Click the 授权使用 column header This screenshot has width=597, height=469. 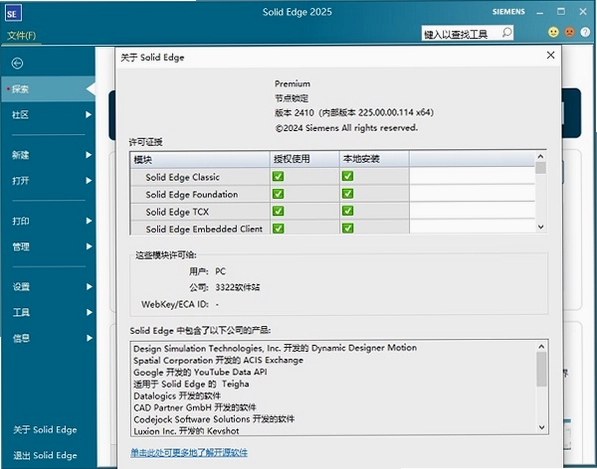305,159
